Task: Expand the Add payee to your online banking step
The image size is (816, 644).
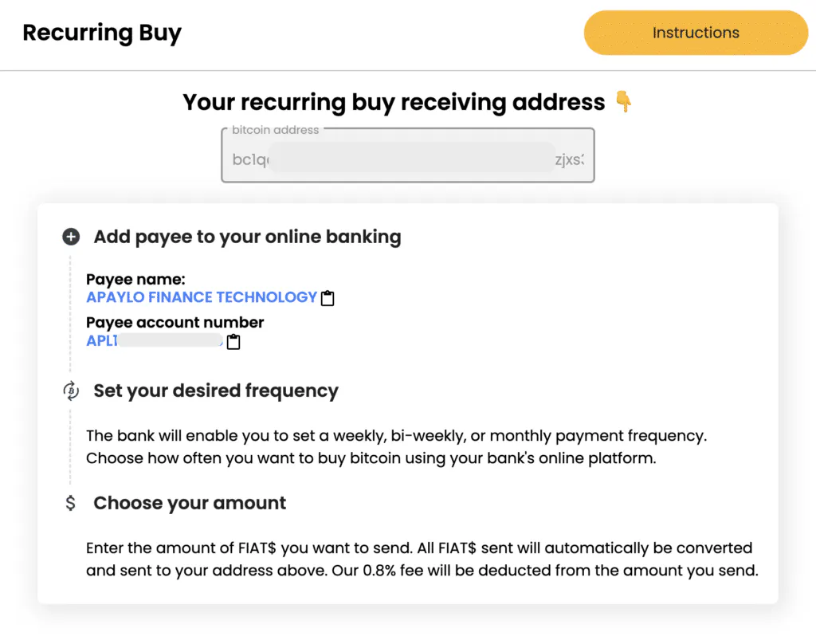Action: 247,237
